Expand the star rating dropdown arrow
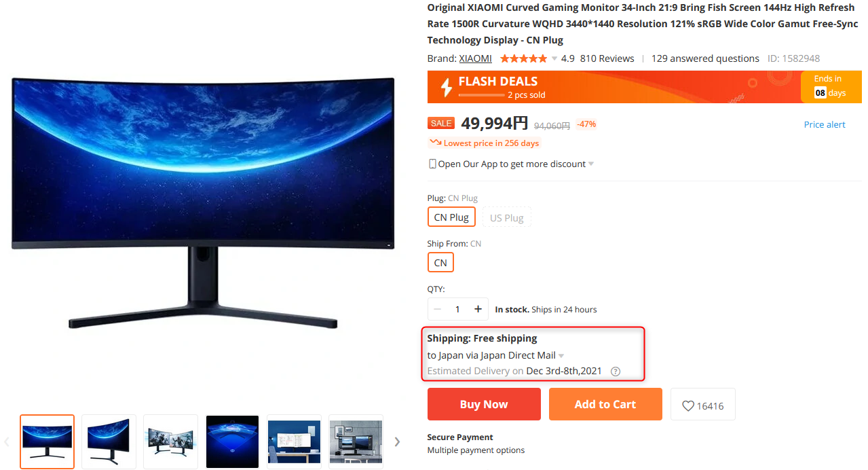Screen dimensions: 868x470 pos(554,58)
